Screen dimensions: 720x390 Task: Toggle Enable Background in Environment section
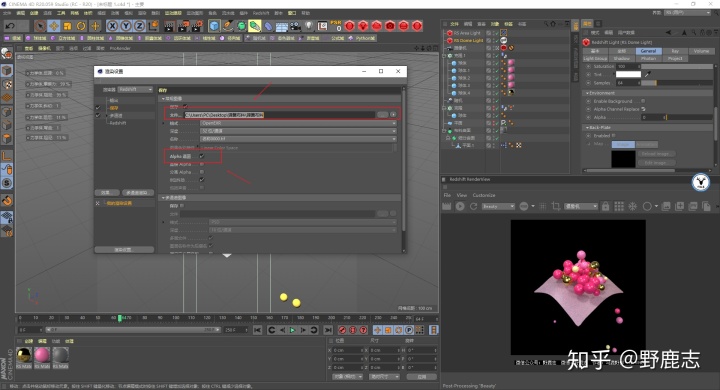(643, 101)
